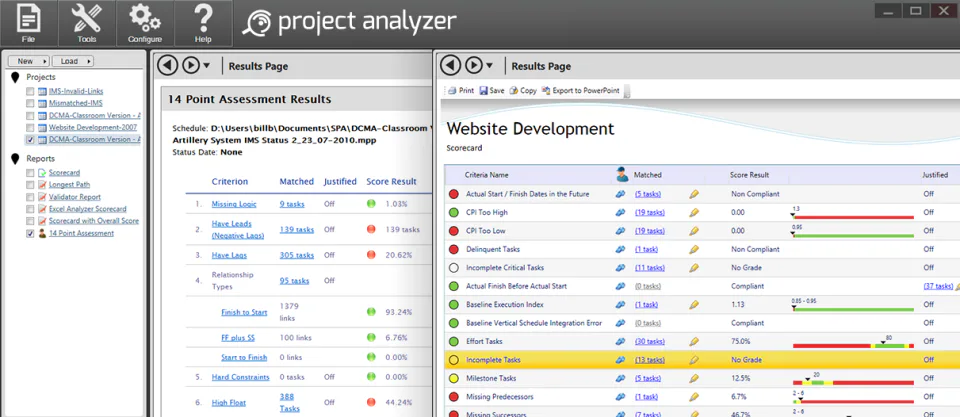Click Export to PowerPoint icon

[546, 91]
